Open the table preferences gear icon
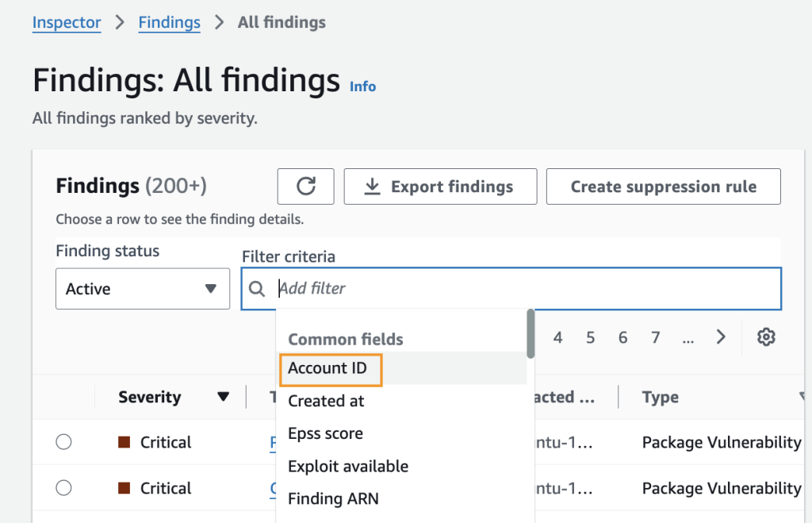This screenshot has width=812, height=523. 765,337
